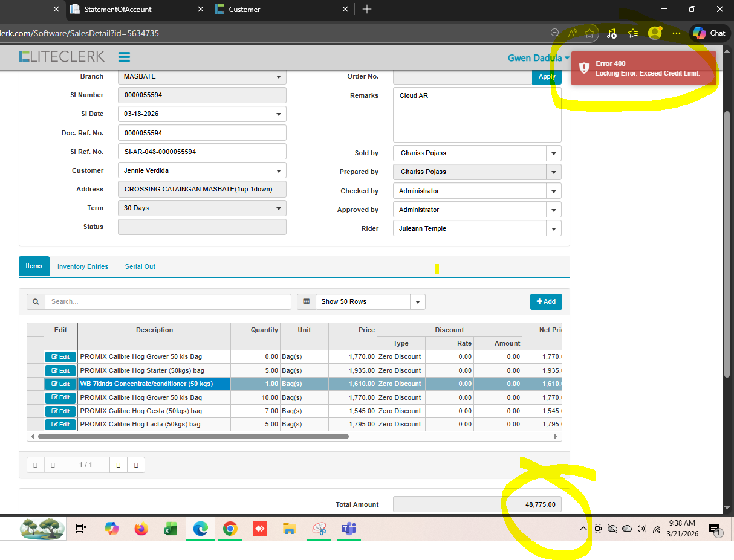Click Edit for PROMIX Calibre Hog Gesta row

60,411
